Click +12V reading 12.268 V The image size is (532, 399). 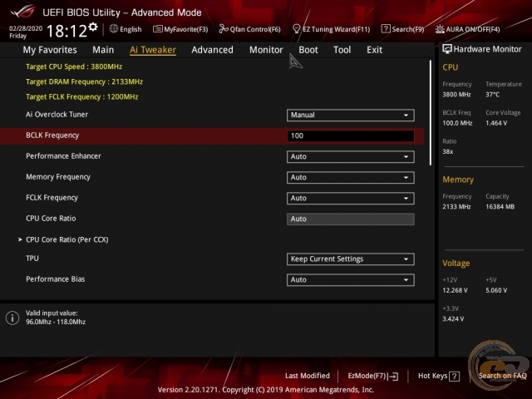[455, 290]
